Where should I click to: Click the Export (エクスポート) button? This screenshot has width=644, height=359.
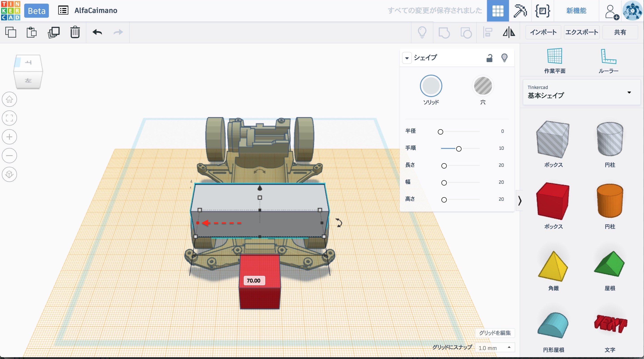[x=581, y=32]
